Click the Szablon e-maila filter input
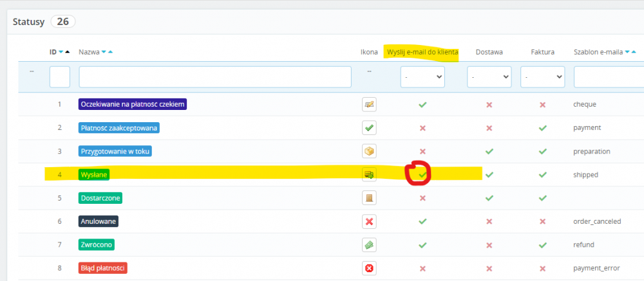Screen dimensions: 644x281 609,77
